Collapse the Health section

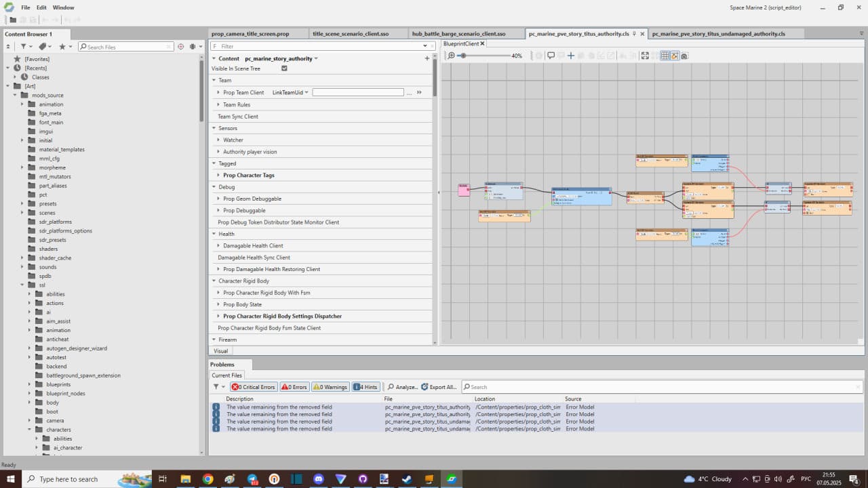(214, 234)
